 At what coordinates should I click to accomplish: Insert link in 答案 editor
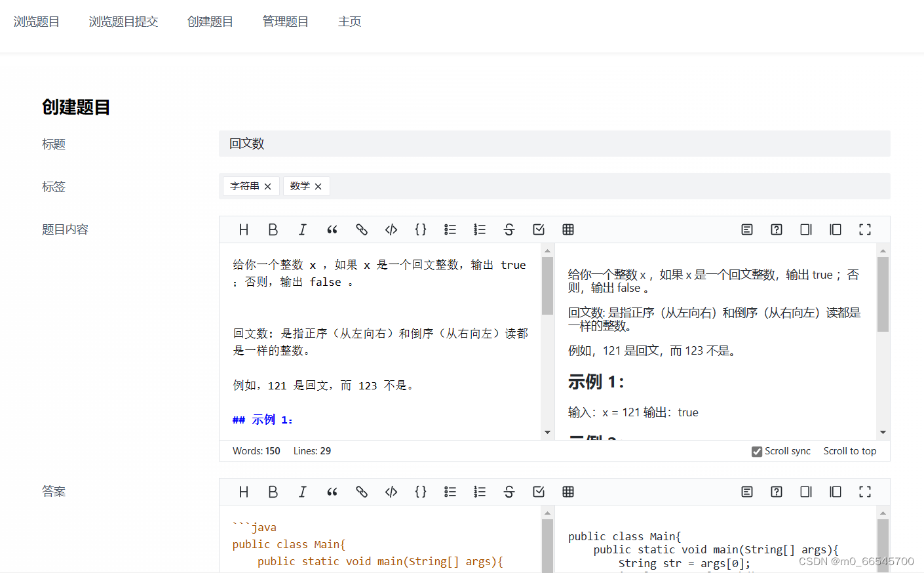(x=362, y=492)
